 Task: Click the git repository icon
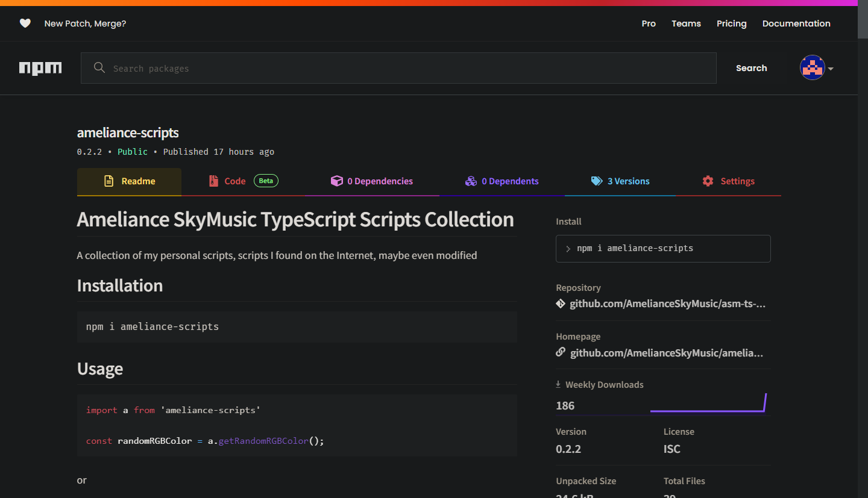coord(561,304)
